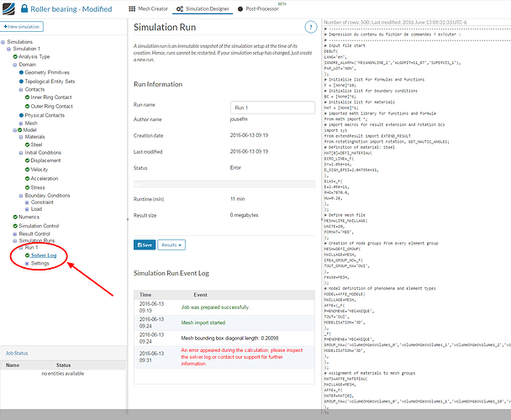511x420 pixels.
Task: Click the SimScale logo icon
Action: tap(8, 8)
